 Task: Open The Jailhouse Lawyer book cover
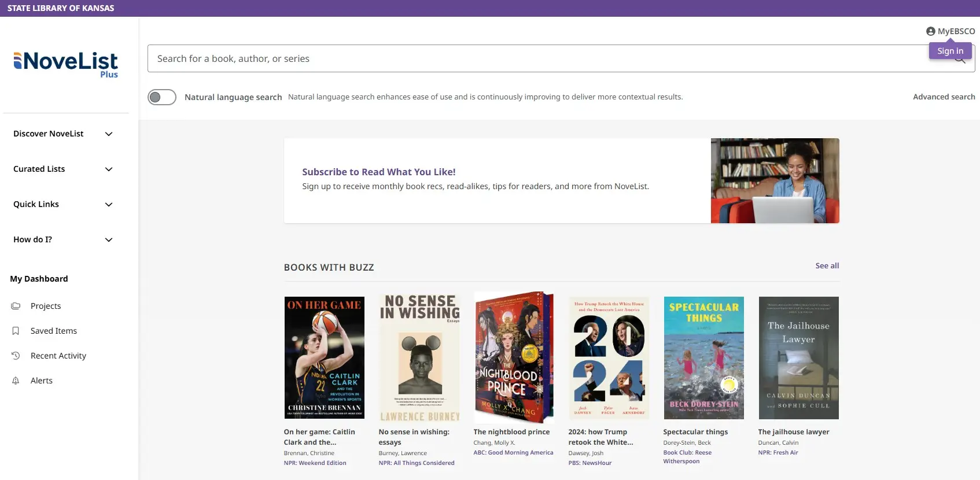pyautogui.click(x=799, y=357)
